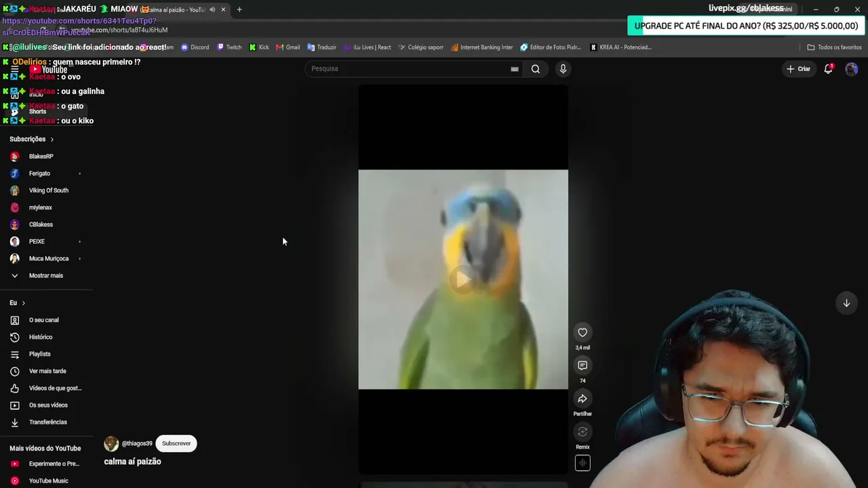Click the @thiagos39 channel avatar
The width and height of the screenshot is (868, 488).
(111, 443)
